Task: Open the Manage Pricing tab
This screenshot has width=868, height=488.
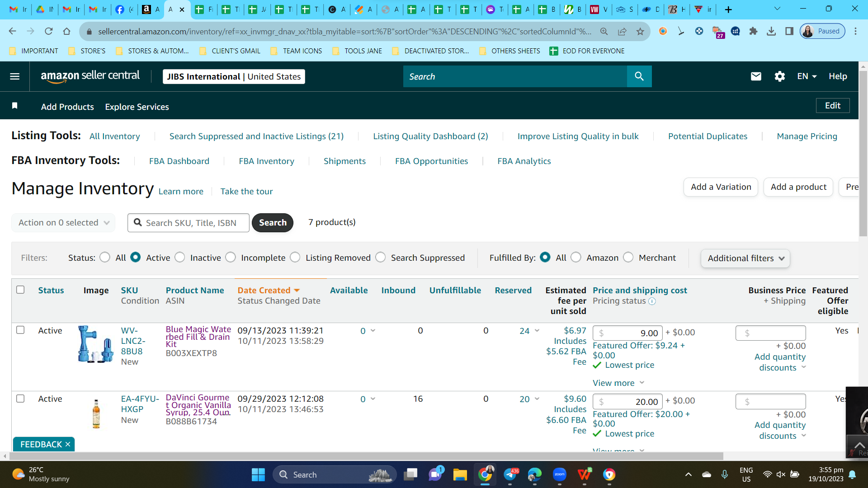Action: [x=807, y=136]
